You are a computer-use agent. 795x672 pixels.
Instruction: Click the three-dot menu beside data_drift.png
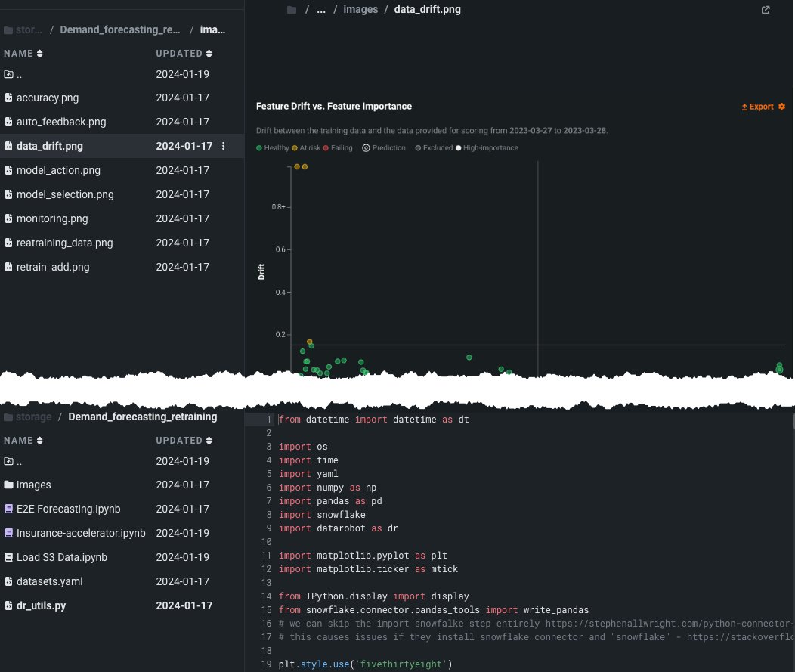223,146
